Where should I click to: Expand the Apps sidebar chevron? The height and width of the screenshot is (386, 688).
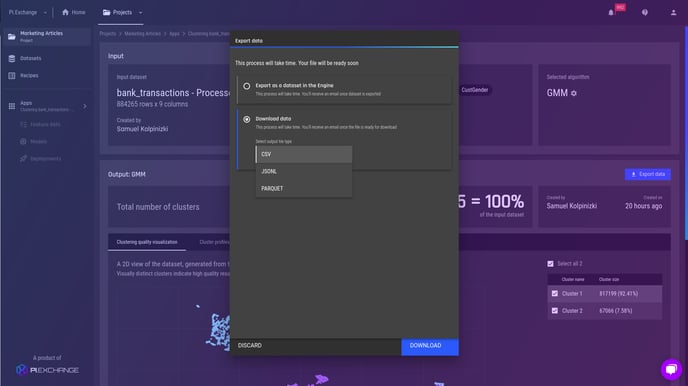[x=85, y=106]
